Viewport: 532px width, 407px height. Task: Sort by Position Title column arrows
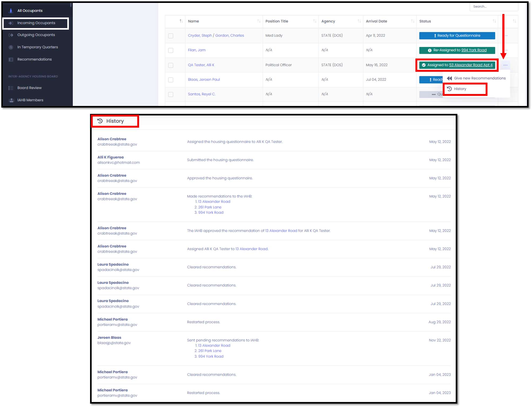click(315, 21)
